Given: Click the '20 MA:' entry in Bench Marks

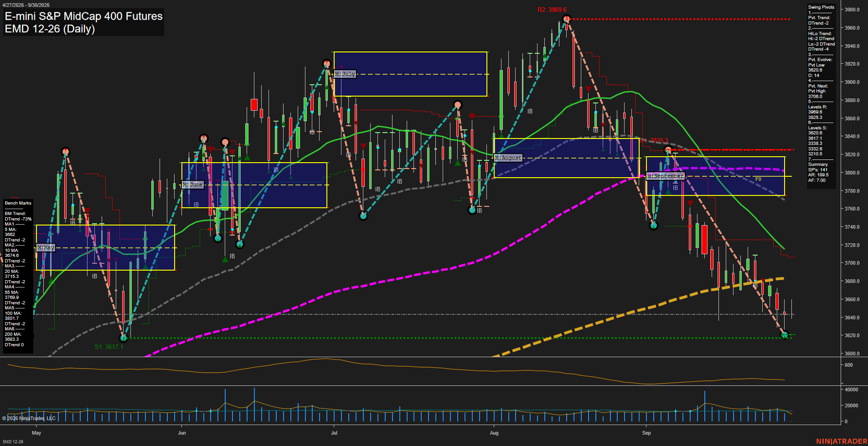Looking at the screenshot, I should click(x=12, y=272).
